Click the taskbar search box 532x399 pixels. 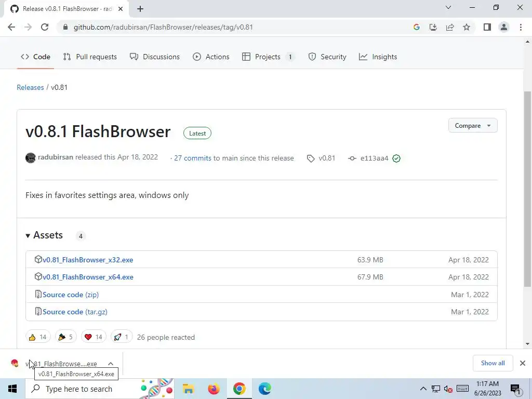coord(100,389)
